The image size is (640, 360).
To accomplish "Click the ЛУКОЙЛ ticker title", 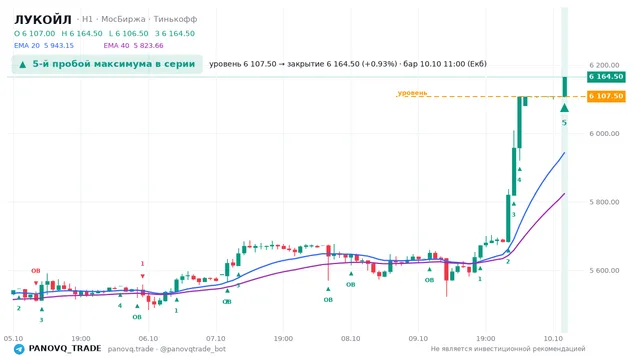I will (43, 19).
